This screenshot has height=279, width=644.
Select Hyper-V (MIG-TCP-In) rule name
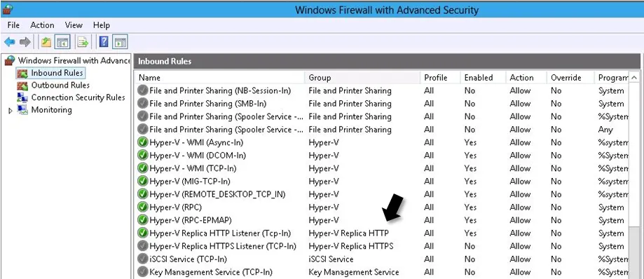190,182
